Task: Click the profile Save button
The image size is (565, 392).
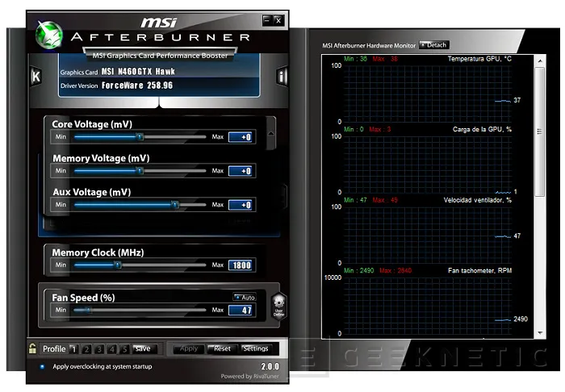Action: click(x=144, y=348)
